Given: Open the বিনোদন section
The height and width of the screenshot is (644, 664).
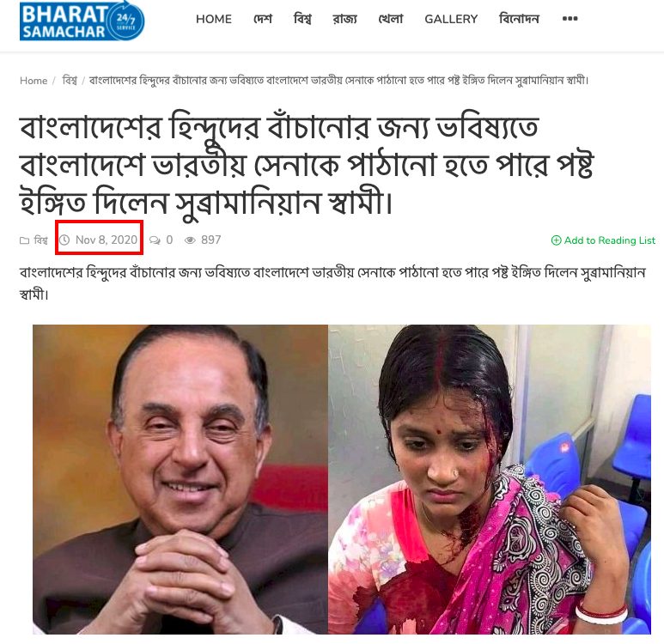Looking at the screenshot, I should [519, 19].
